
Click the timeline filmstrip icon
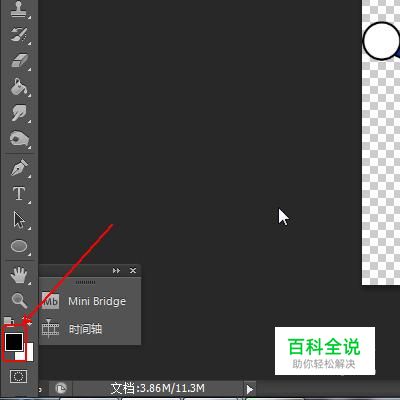(x=50, y=329)
